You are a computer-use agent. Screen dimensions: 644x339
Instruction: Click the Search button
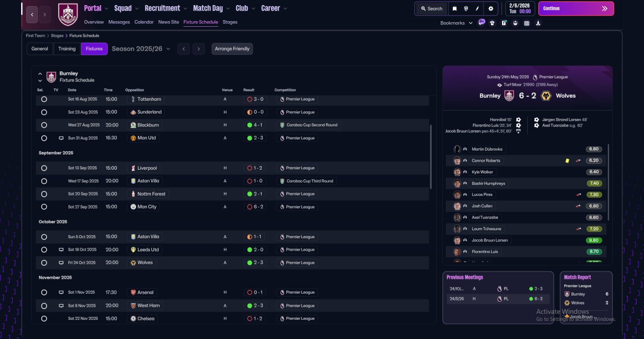(x=432, y=9)
